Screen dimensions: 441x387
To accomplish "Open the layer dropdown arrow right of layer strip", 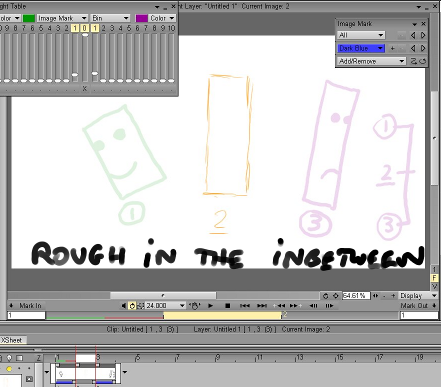I will click(125, 372).
